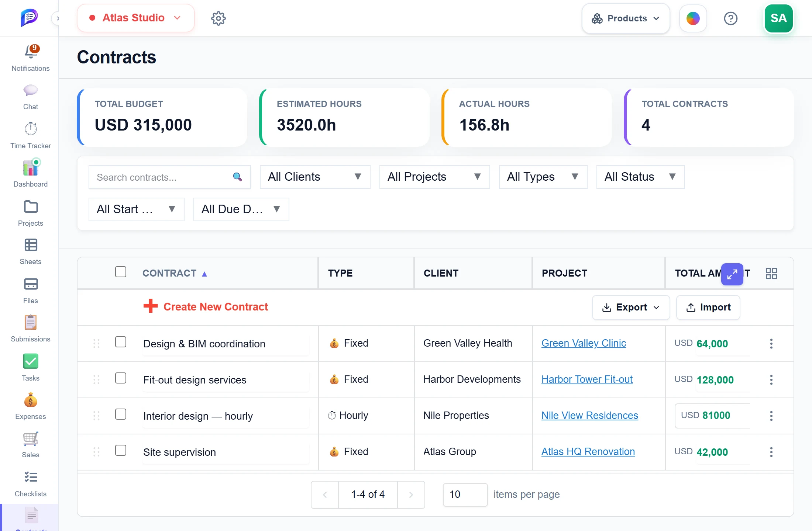Viewport: 812px width, 531px height.
Task: Open the All Due Date filter
Action: point(241,209)
